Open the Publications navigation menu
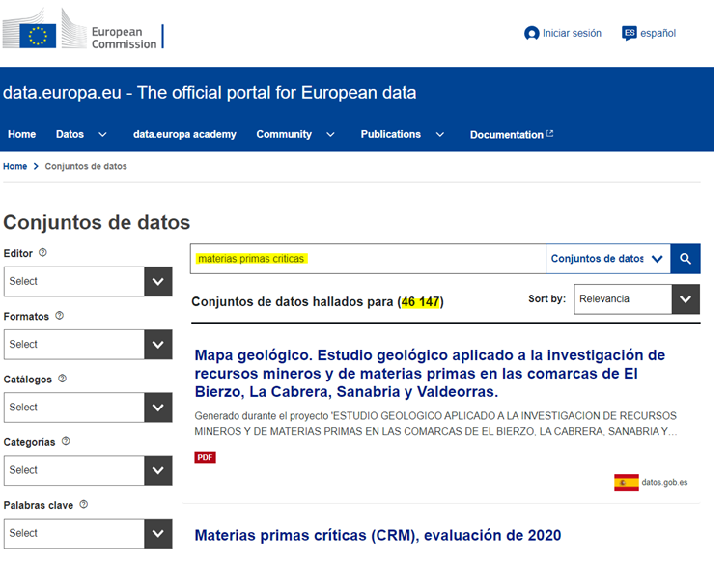Image resolution: width=728 pixels, height=563 pixels. point(390,134)
